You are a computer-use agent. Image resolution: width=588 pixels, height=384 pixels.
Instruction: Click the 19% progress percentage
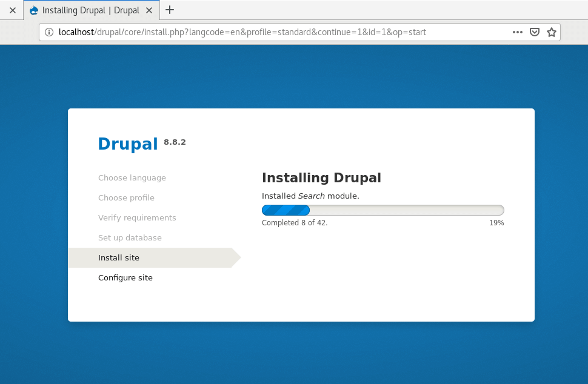click(496, 223)
